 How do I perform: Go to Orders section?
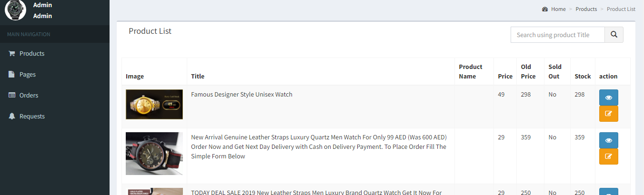pyautogui.click(x=29, y=96)
